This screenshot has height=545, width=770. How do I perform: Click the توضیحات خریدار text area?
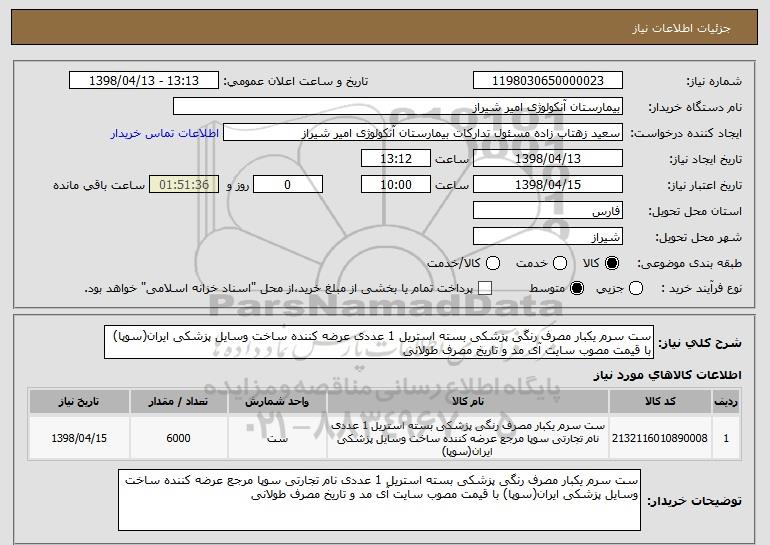[x=380, y=500]
